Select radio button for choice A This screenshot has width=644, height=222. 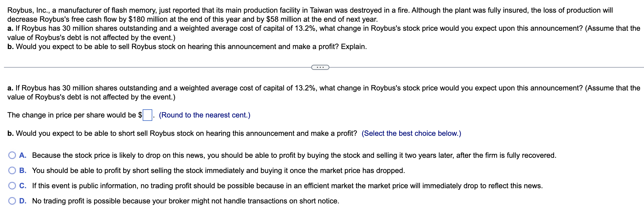coord(12,155)
